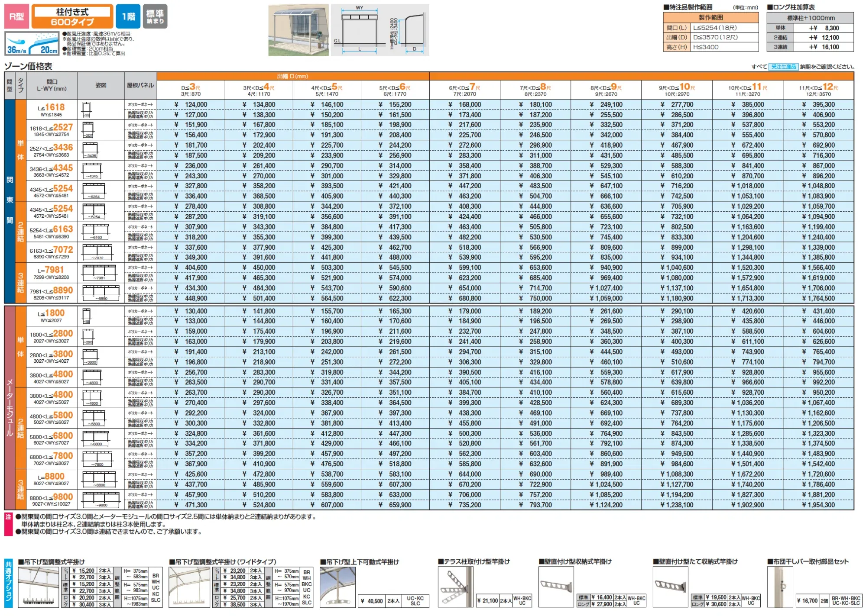Open the terrace roof product photo
The image size is (866, 616).
[298, 30]
